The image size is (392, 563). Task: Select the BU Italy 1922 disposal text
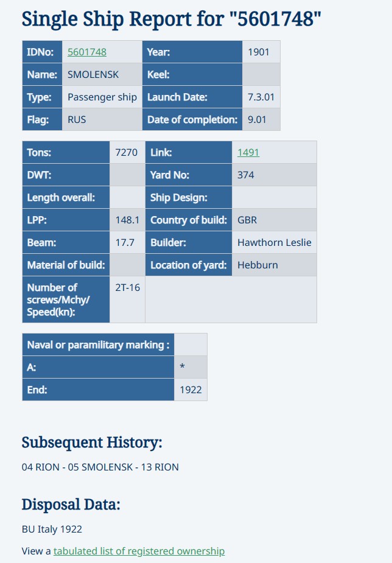(52, 529)
